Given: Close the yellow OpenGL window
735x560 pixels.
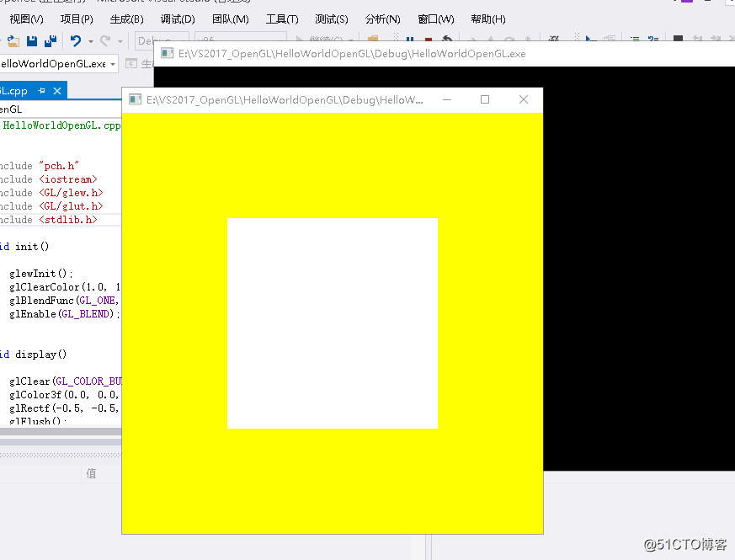Looking at the screenshot, I should [x=524, y=99].
